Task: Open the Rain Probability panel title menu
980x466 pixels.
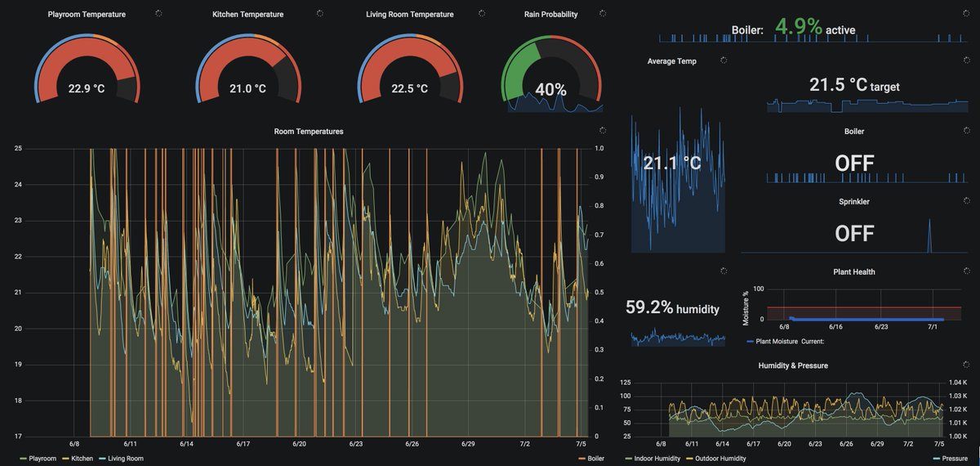Action: click(x=550, y=14)
